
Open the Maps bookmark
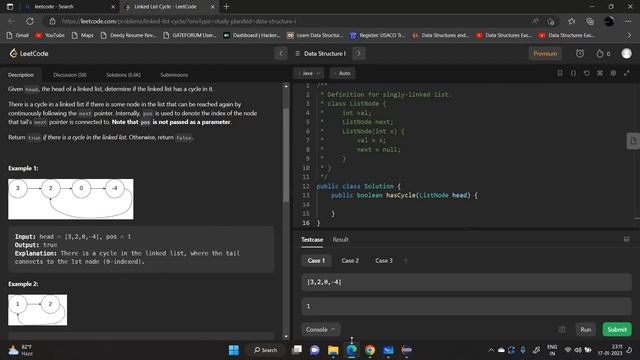(82, 36)
